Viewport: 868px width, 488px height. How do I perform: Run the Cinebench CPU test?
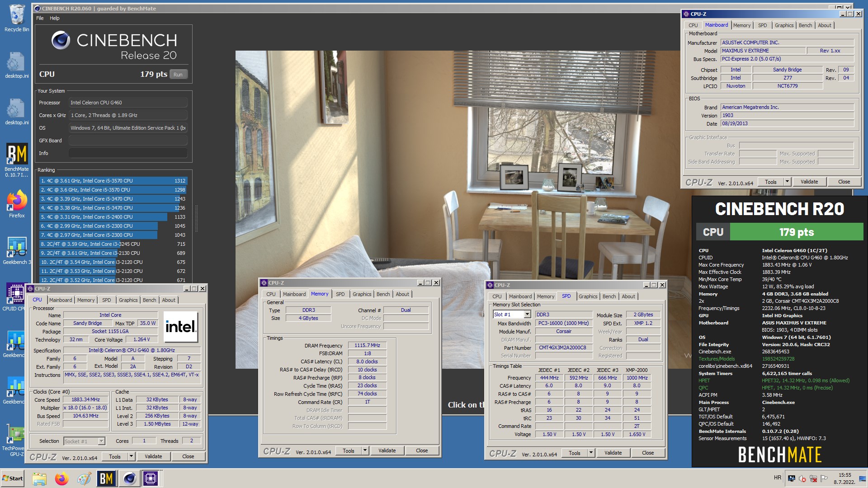tap(178, 75)
